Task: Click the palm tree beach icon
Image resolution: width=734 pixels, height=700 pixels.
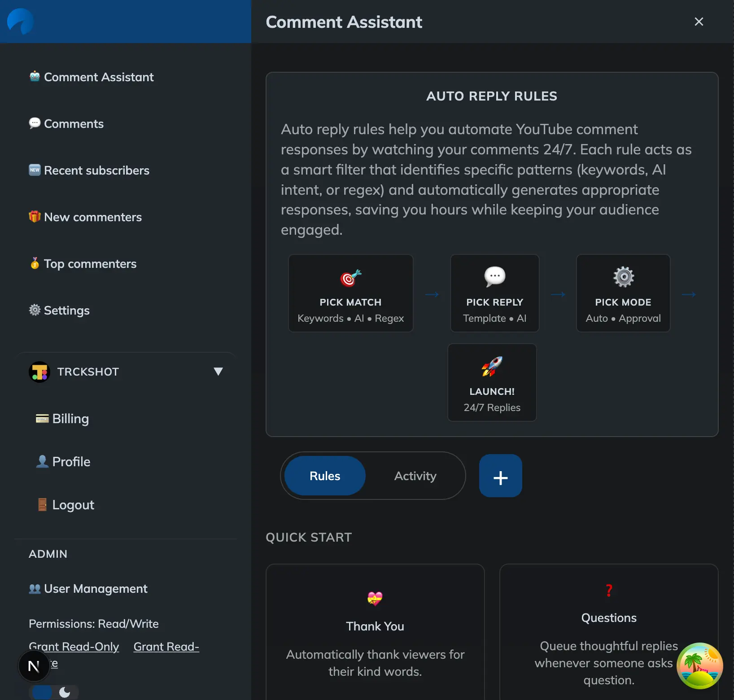Action: [699, 665]
